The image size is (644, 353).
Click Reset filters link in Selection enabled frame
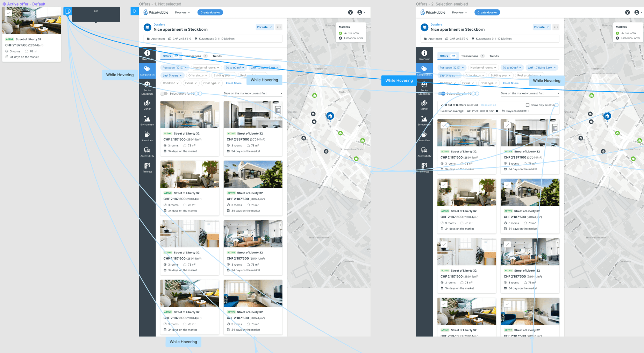510,83
